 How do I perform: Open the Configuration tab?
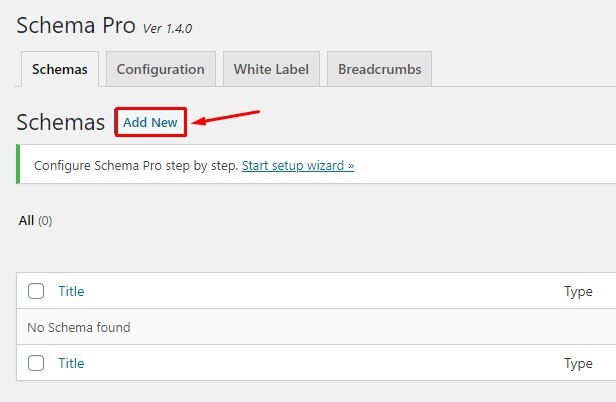click(160, 70)
